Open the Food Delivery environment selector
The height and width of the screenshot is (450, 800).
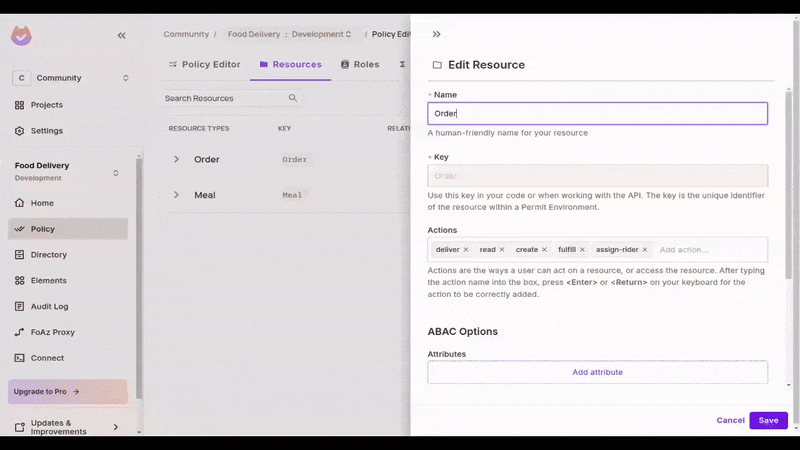pos(67,171)
